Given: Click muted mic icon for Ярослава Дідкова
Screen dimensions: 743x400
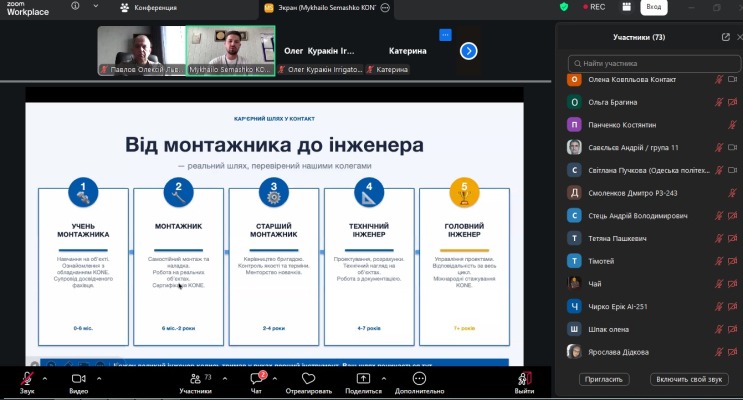Looking at the screenshot, I should 719,352.
